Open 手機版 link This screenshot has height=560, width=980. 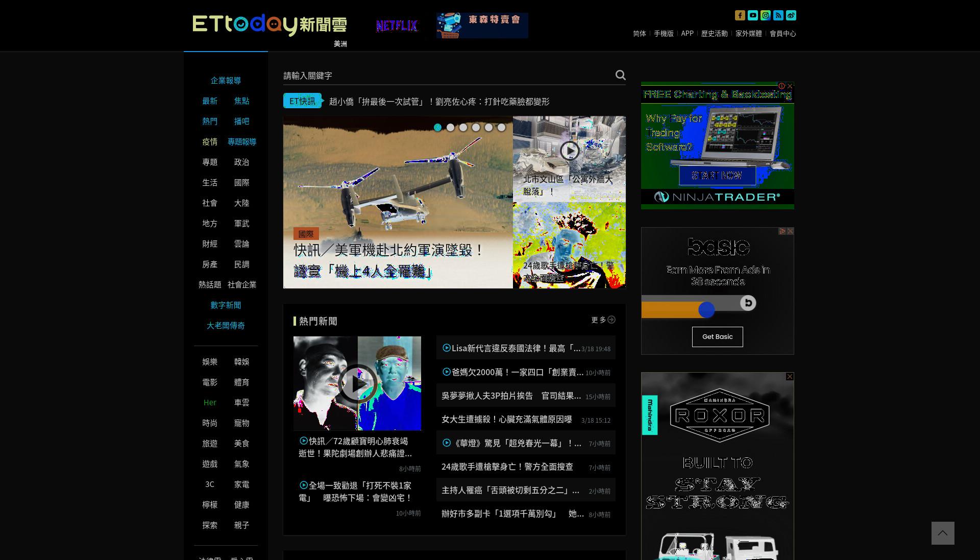point(664,34)
